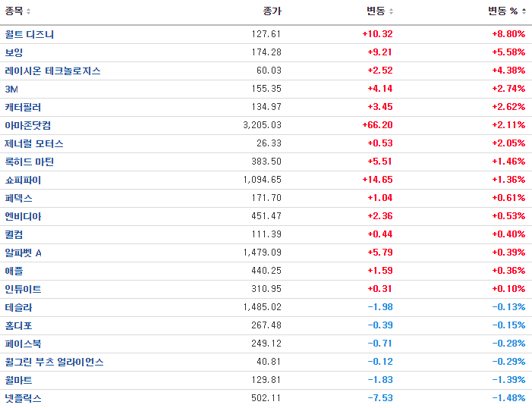
Task: Open the 월마트 stock link
Action: pos(18,381)
